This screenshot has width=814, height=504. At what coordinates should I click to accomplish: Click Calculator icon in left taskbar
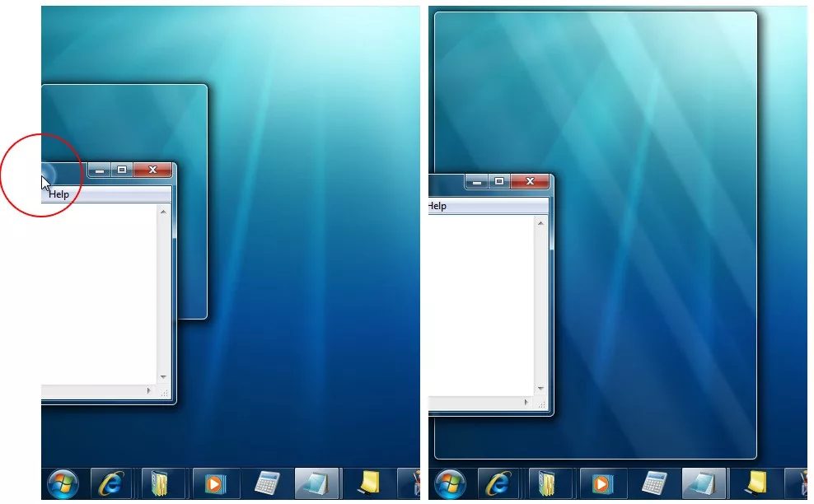click(266, 483)
